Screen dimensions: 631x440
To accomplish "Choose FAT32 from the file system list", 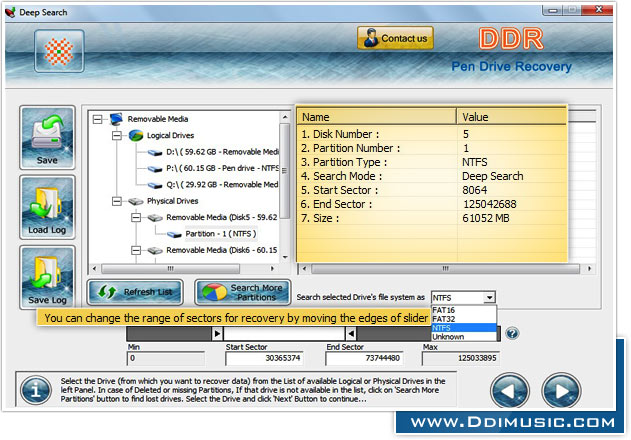I will pyautogui.click(x=464, y=319).
